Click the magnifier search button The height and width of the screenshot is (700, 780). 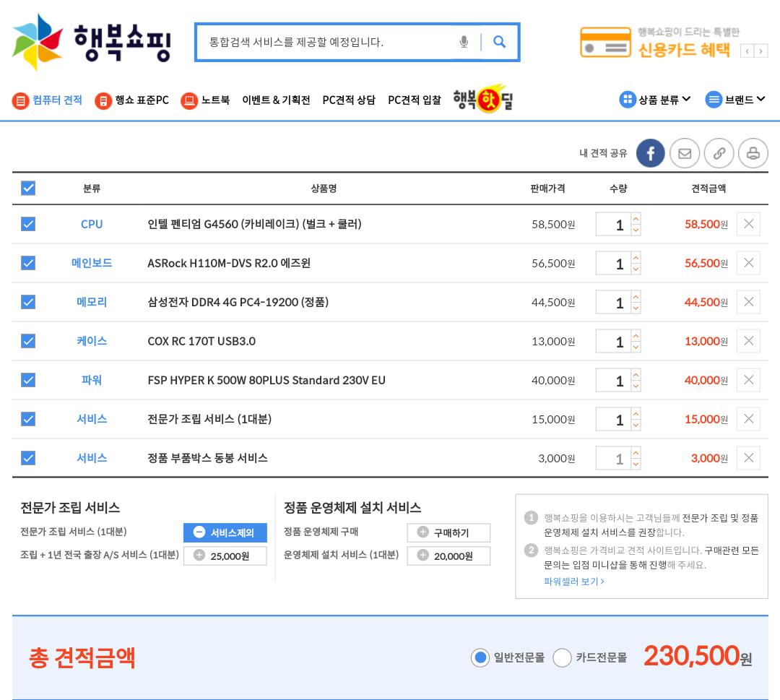point(500,43)
